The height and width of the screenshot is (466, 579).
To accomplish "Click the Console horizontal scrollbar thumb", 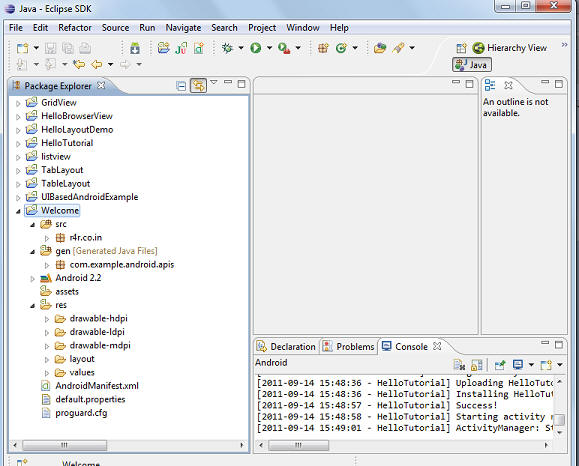I will pos(298,445).
